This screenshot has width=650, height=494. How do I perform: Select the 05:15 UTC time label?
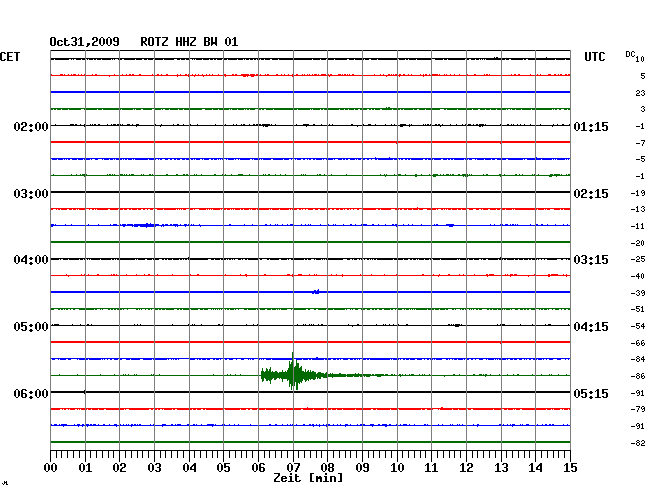click(591, 393)
